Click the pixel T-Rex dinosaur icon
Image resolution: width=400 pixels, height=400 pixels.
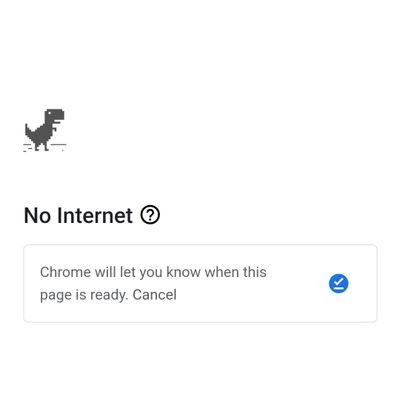pyautogui.click(x=45, y=130)
